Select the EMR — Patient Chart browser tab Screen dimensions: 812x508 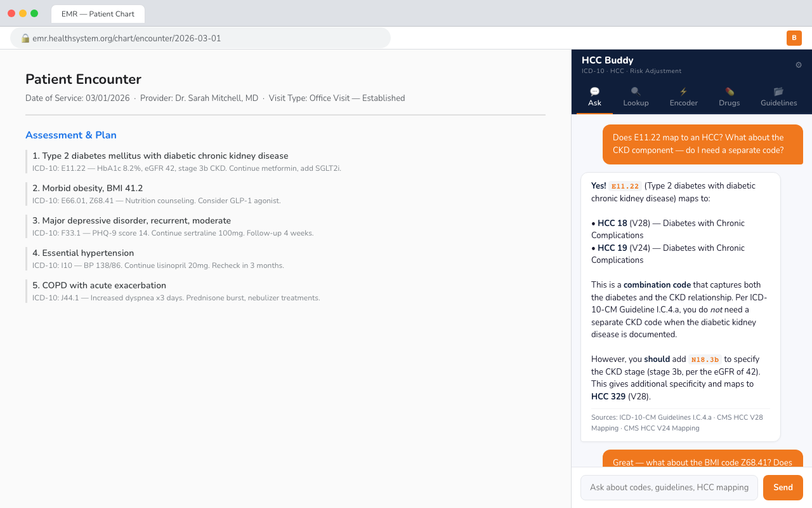pyautogui.click(x=98, y=14)
